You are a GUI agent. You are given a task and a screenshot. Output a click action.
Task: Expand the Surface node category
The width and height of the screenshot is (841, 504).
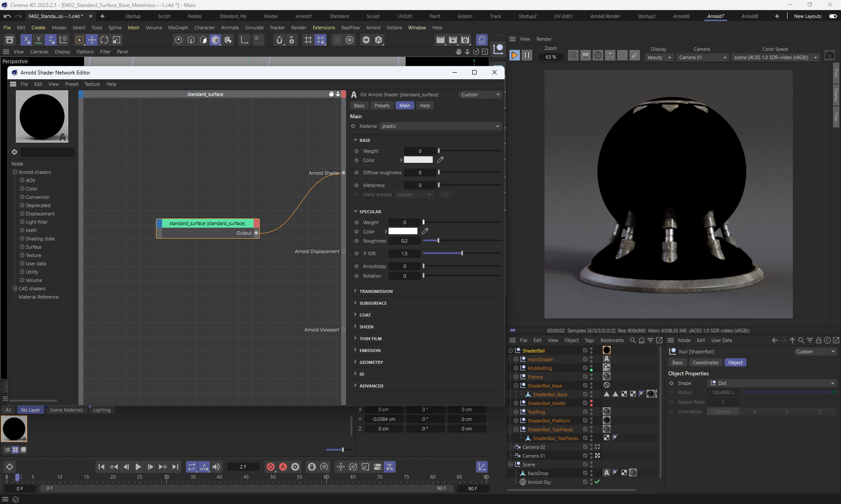coord(22,247)
